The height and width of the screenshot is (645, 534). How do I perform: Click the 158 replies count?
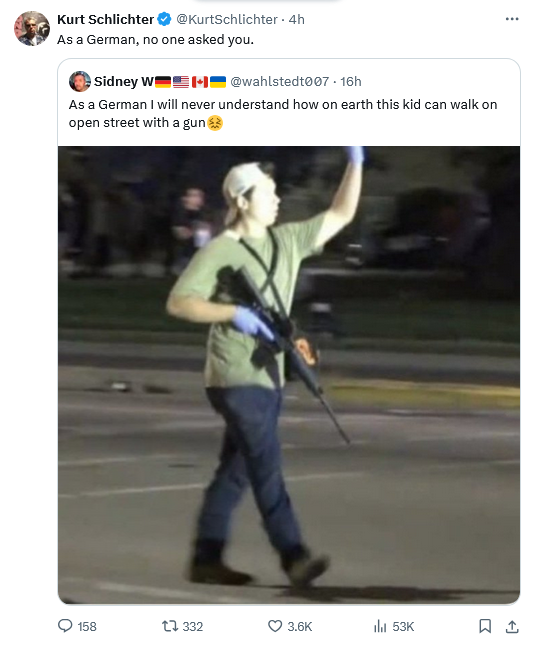(x=87, y=626)
